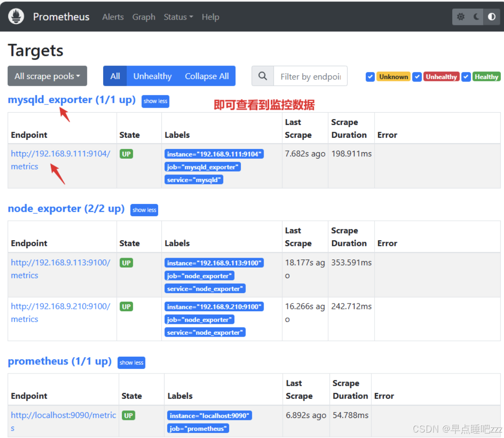Click the instance="localhost:9090" label
The height and width of the screenshot is (438, 504).
pos(210,416)
